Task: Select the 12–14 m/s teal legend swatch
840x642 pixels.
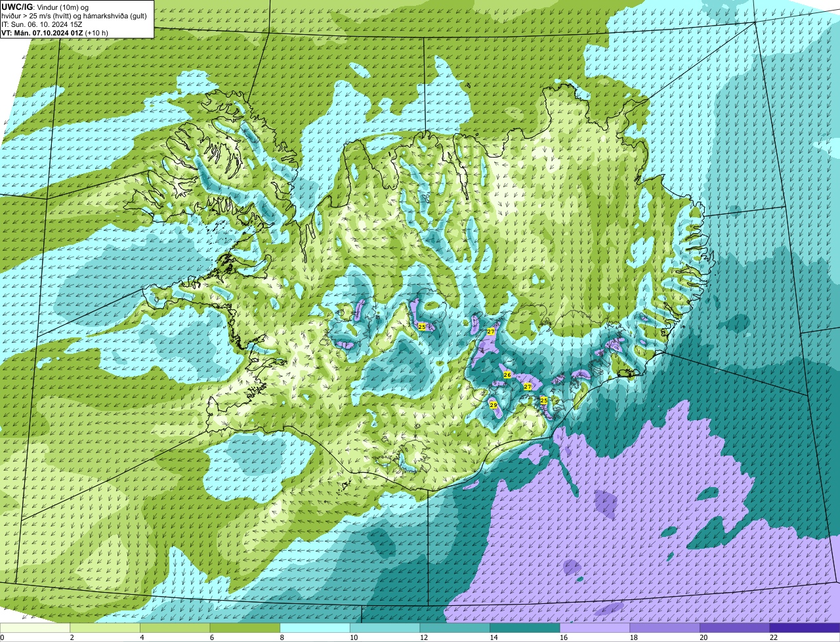Action: pos(455,628)
